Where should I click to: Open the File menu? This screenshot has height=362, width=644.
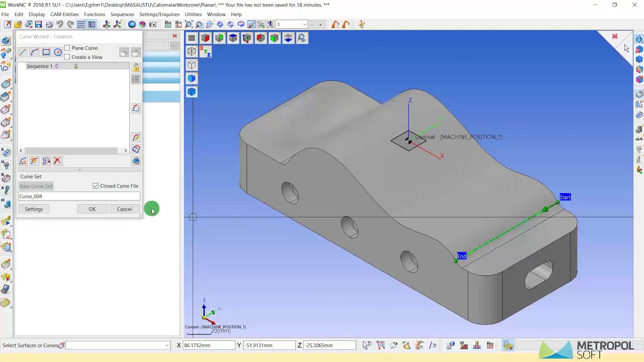point(5,14)
